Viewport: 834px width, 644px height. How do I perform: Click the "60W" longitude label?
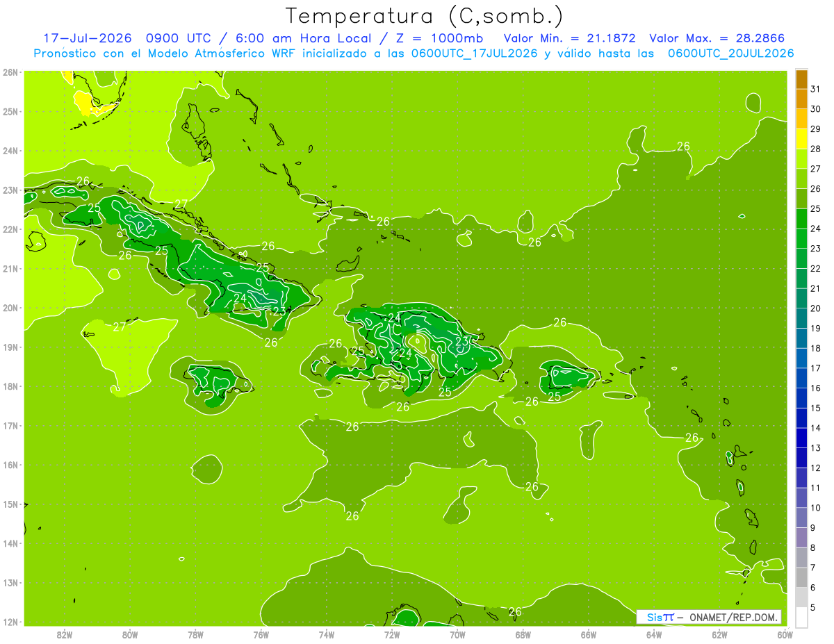pyautogui.click(x=785, y=634)
